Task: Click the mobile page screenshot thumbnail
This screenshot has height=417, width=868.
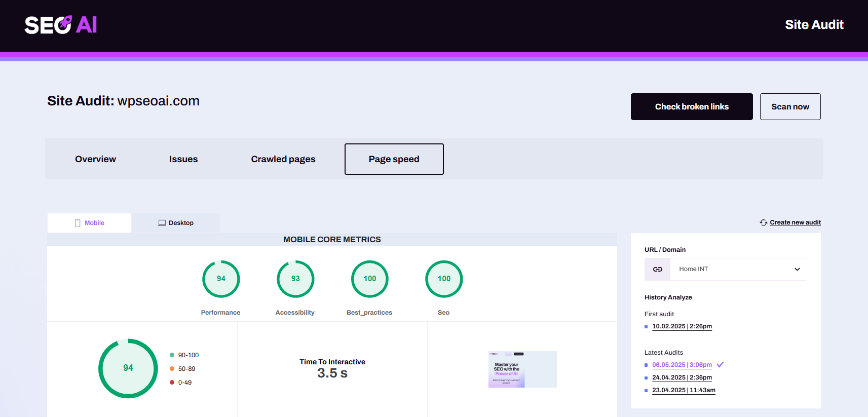Action: click(x=522, y=369)
